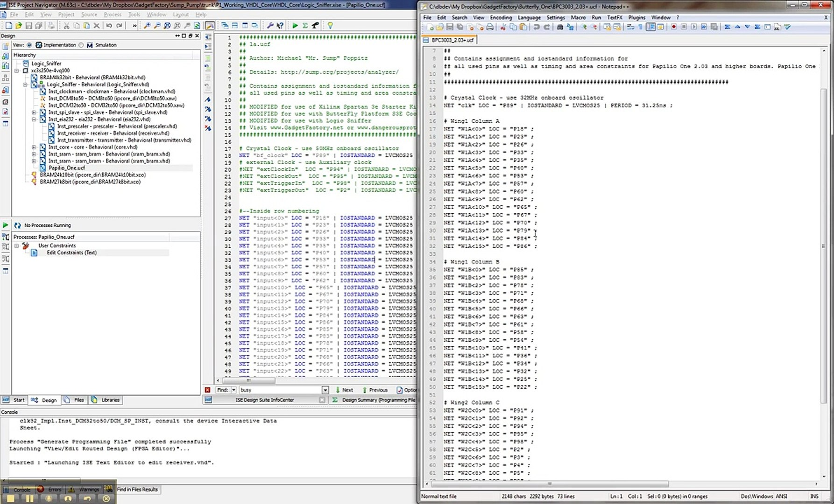Click the Spell Check ABC icon in Notepad++
This screenshot has width=834, height=504.
(787, 27)
